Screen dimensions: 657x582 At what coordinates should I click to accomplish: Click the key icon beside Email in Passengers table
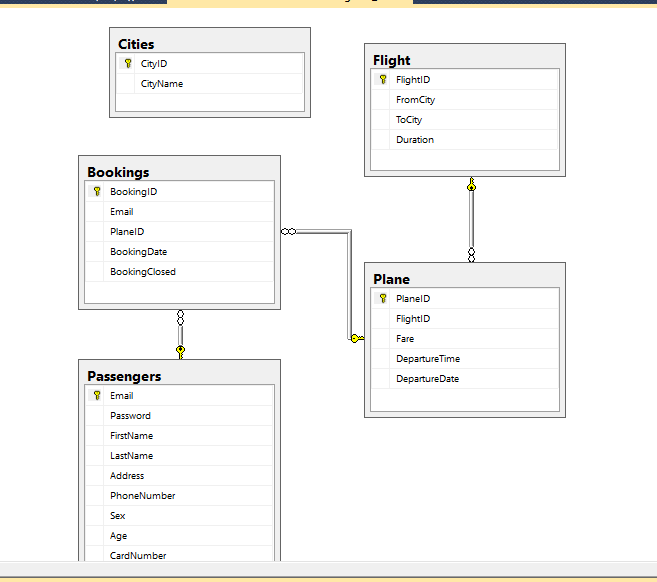pos(97,396)
